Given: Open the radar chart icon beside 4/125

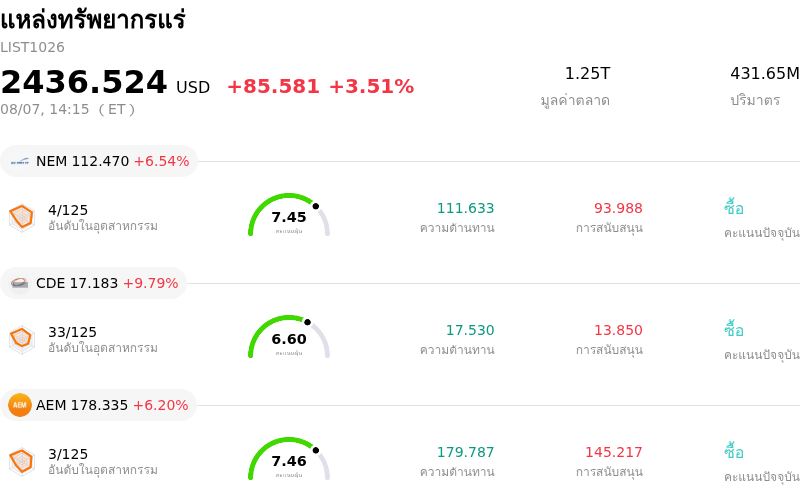Looking at the screenshot, I should pyautogui.click(x=22, y=218).
